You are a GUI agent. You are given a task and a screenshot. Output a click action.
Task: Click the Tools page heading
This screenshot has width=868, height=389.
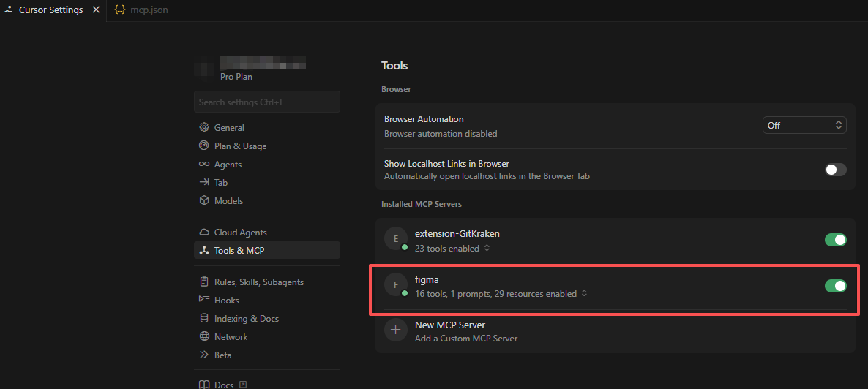(394, 65)
